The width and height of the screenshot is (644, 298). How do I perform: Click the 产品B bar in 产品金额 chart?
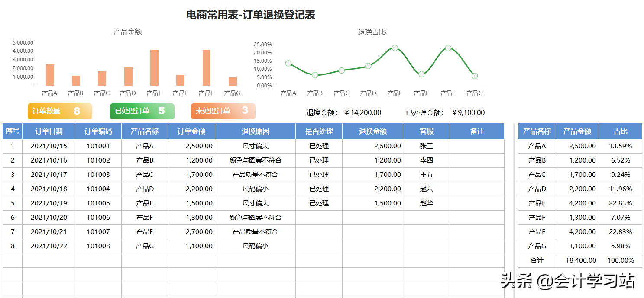pos(76,80)
